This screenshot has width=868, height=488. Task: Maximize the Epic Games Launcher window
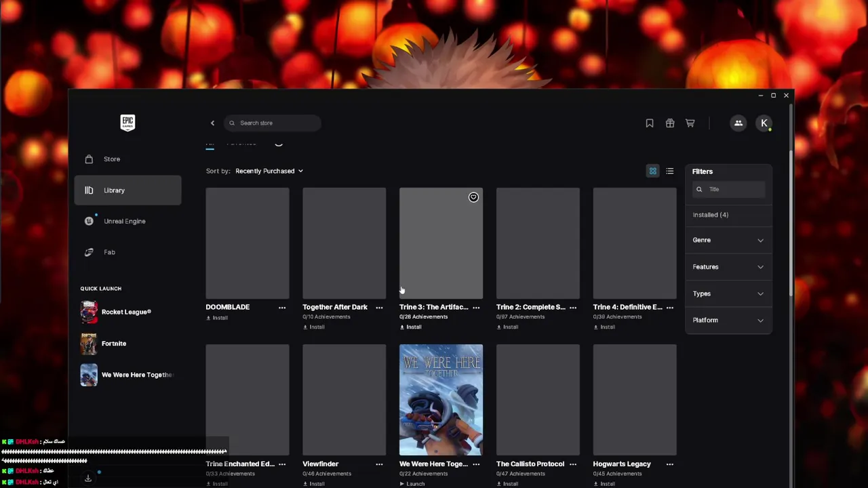click(x=773, y=96)
